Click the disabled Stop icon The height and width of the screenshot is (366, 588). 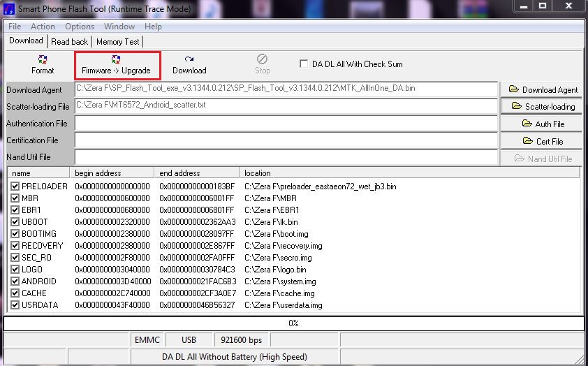click(262, 59)
